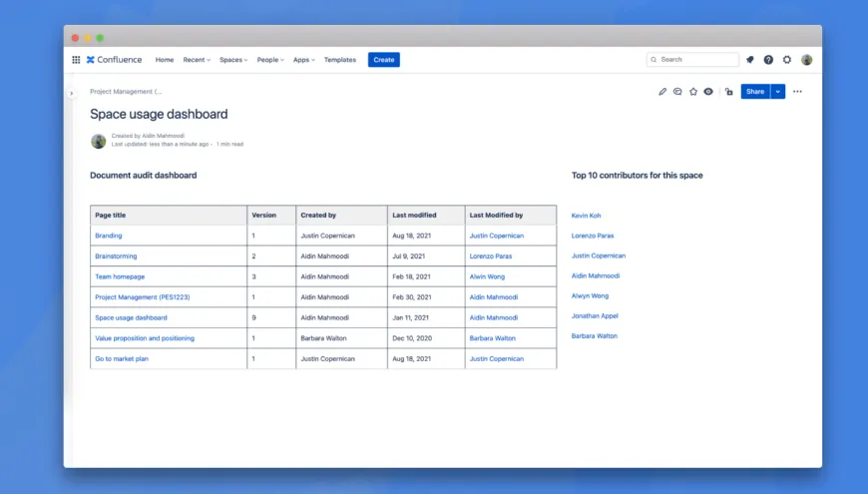Open contributor Aidin Mahmoodi profile
This screenshot has width=868, height=494.
(595, 275)
